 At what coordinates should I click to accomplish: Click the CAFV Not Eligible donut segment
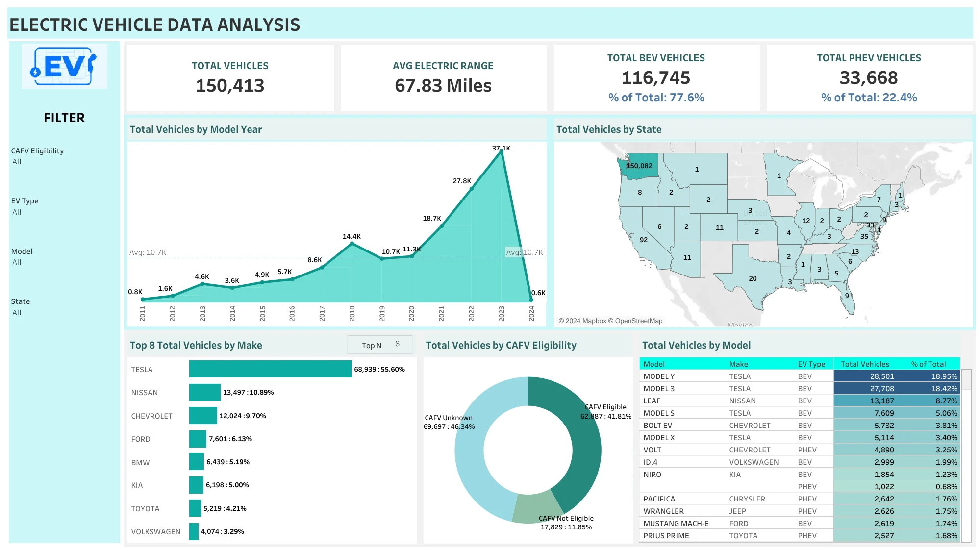click(537, 509)
